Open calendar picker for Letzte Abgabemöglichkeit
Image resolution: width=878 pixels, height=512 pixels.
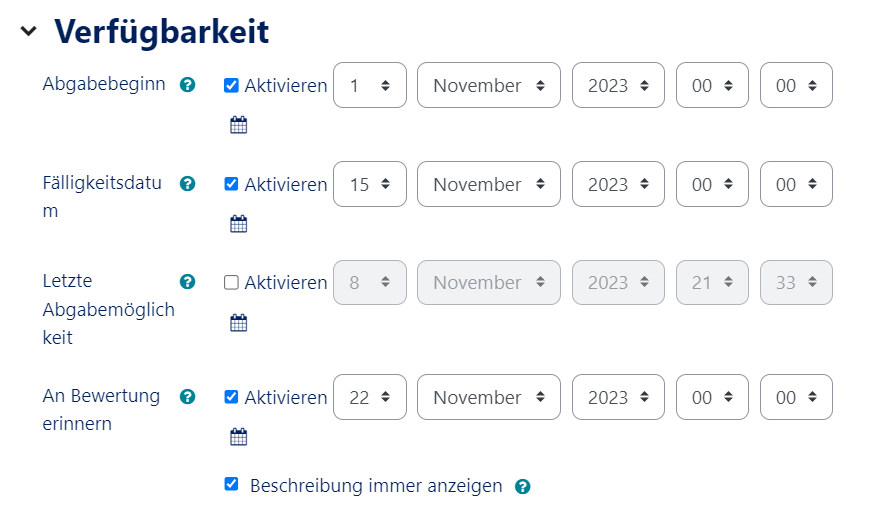pyautogui.click(x=238, y=322)
